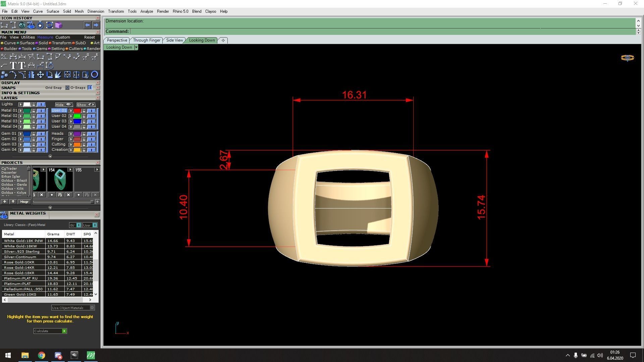Screen dimensions: 644x362
Task: Open the Matrix app on Windows taskbar
Action: [91, 355]
